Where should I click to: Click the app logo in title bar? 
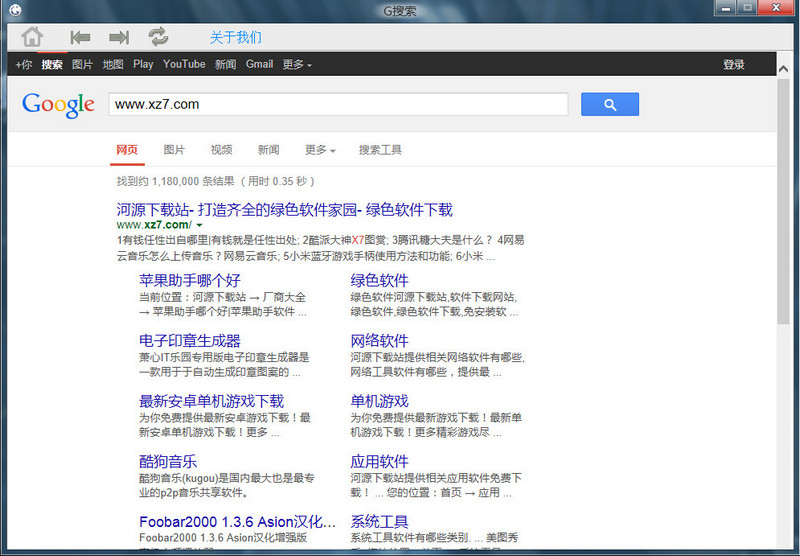click(15, 9)
